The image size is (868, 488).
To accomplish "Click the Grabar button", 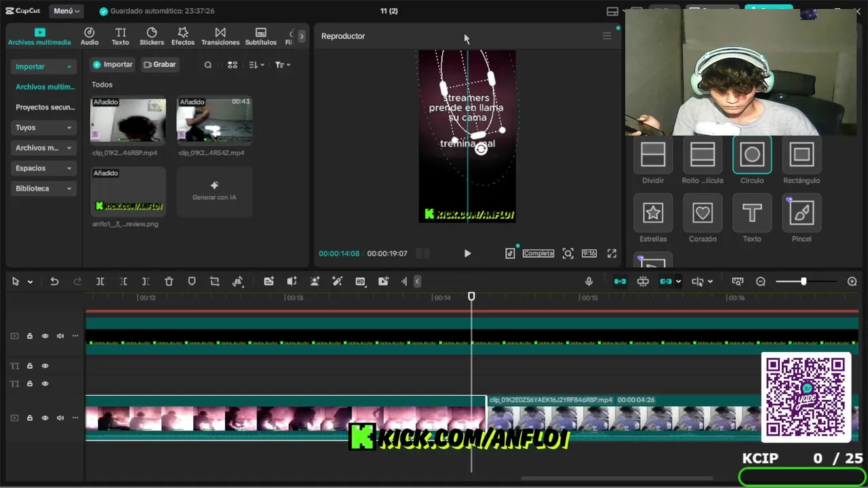I will point(160,64).
